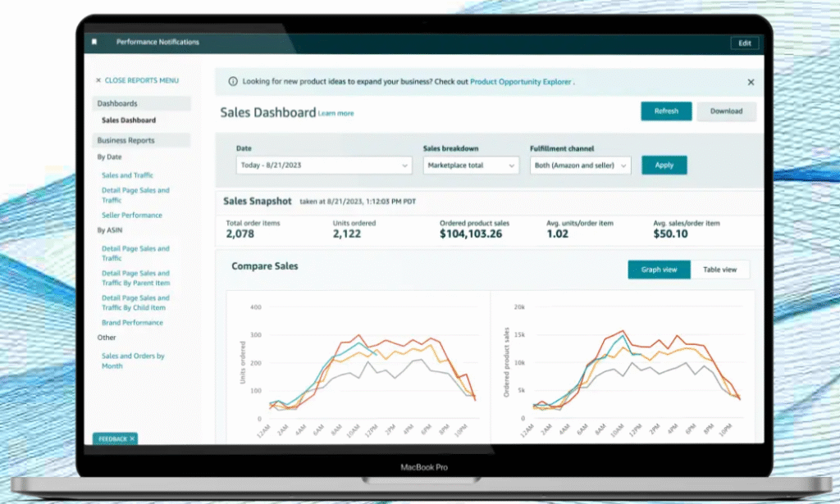Open the Date dropdown showing Today

[324, 166]
